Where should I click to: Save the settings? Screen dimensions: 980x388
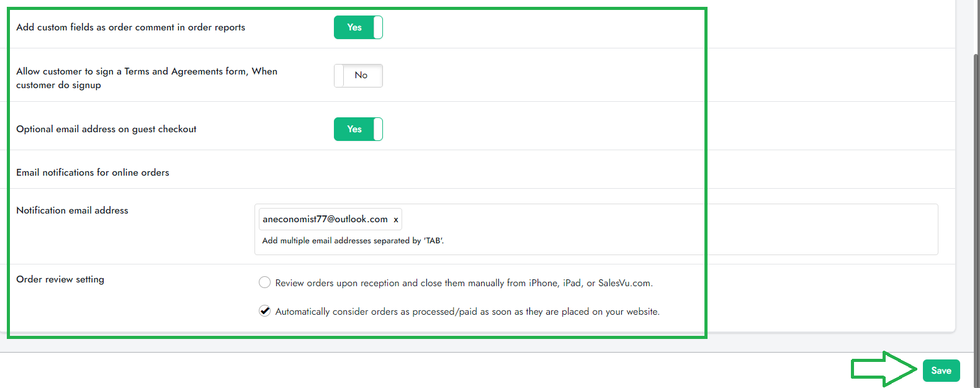click(x=941, y=371)
